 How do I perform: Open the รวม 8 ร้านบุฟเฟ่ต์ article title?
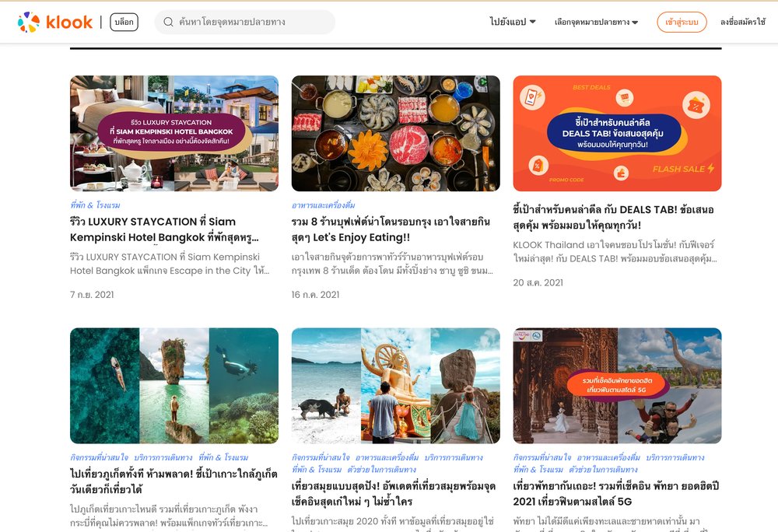click(391, 229)
